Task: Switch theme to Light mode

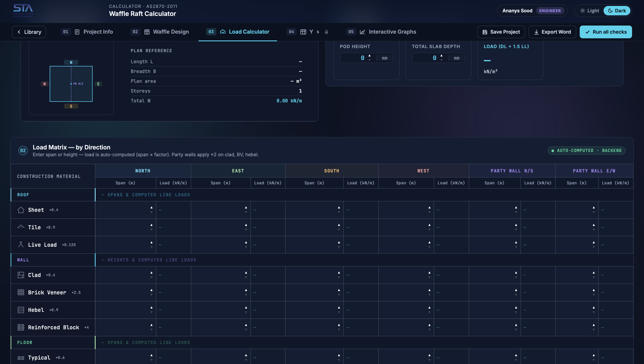Action: point(589,11)
